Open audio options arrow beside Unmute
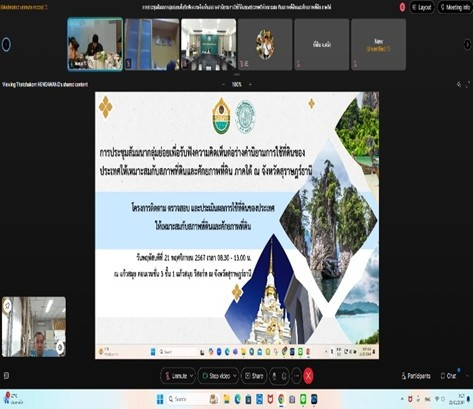Viewport: 473px width, 409px height. [192, 376]
